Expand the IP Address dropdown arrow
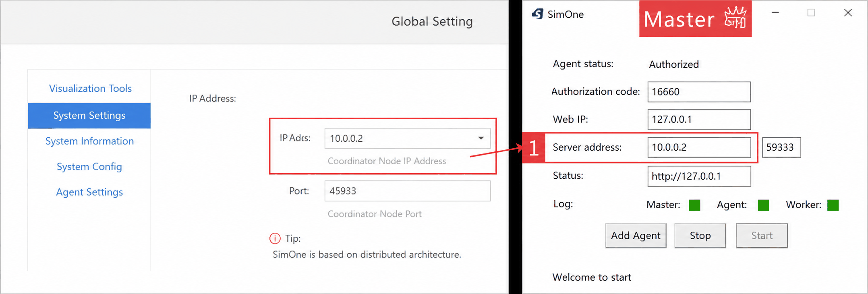This screenshot has width=868, height=294. tap(481, 138)
